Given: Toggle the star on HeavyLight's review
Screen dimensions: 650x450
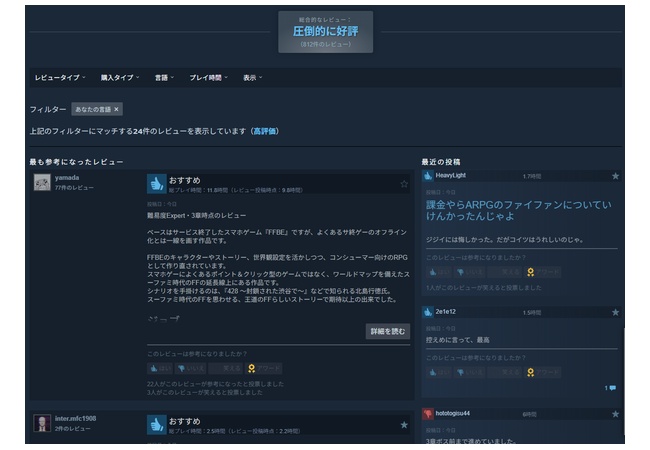Looking at the screenshot, I should (615, 176).
